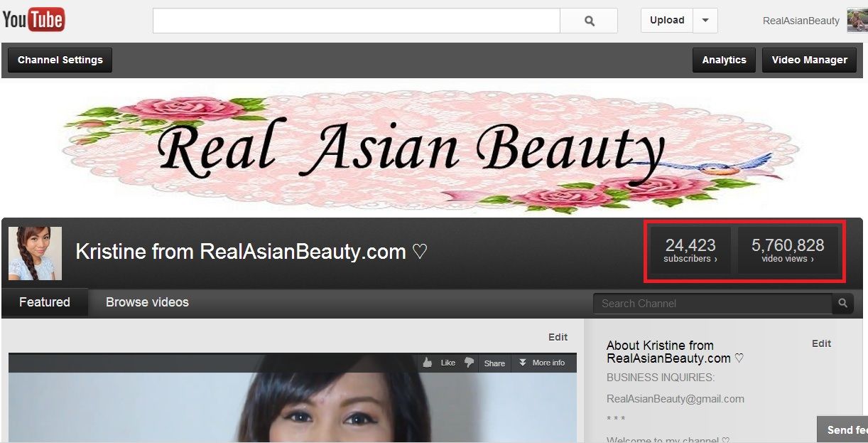Switch to the Featured tab
This screenshot has width=868, height=443.
pyautogui.click(x=45, y=302)
